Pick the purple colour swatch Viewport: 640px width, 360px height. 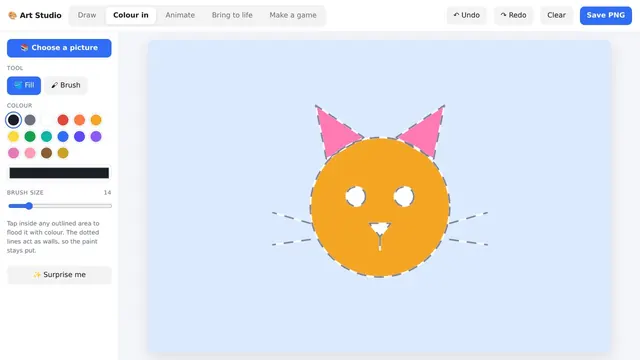[96, 136]
